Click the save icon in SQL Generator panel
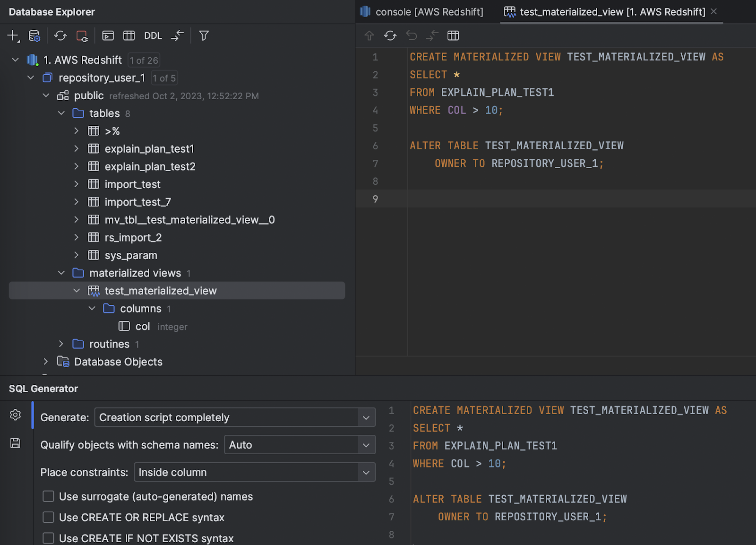 pos(15,443)
